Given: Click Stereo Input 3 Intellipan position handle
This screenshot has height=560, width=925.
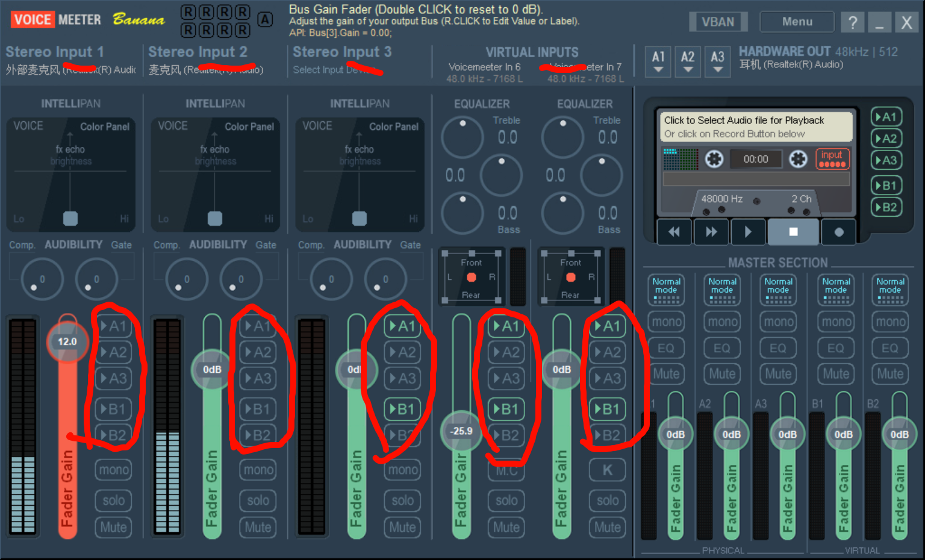Looking at the screenshot, I should [360, 218].
